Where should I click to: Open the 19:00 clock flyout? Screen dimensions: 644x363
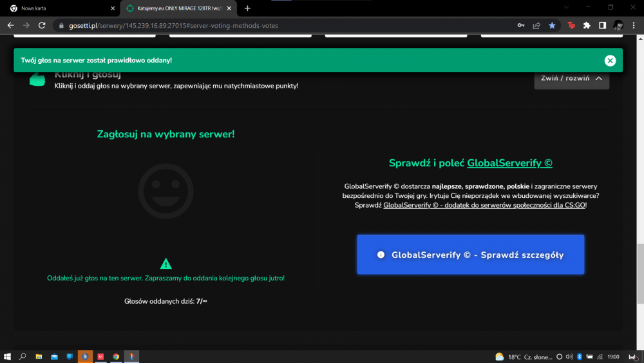point(613,357)
